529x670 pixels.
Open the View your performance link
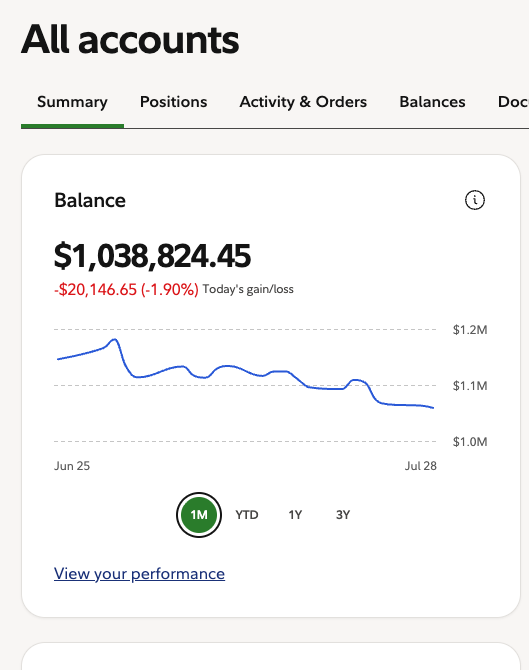(x=139, y=573)
